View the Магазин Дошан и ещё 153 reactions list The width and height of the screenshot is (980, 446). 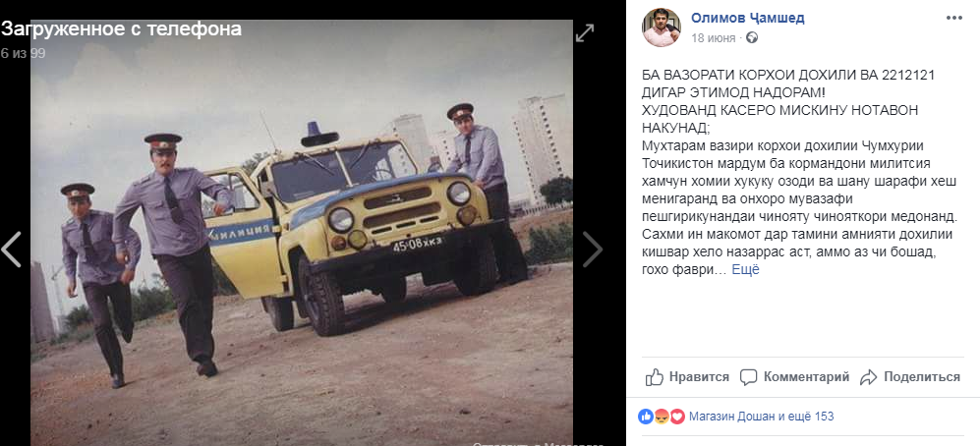tap(761, 417)
